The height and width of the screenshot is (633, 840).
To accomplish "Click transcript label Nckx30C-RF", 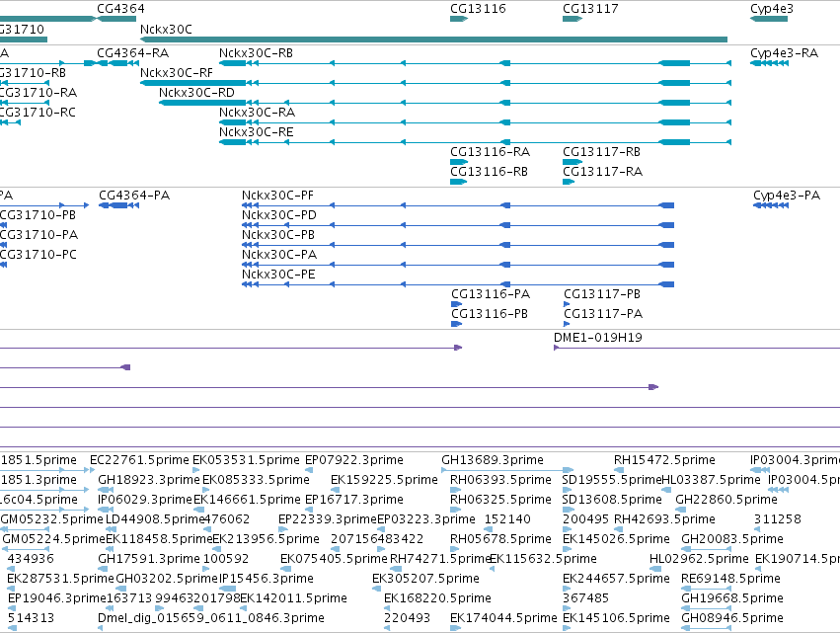I will [x=177, y=73].
